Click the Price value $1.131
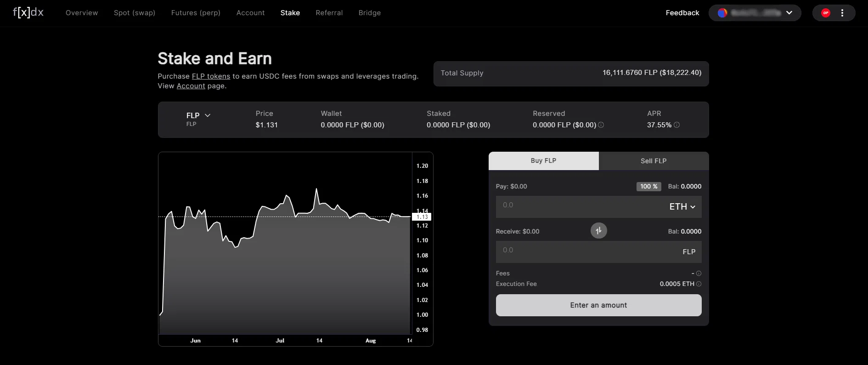The height and width of the screenshot is (365, 868). [x=267, y=125]
